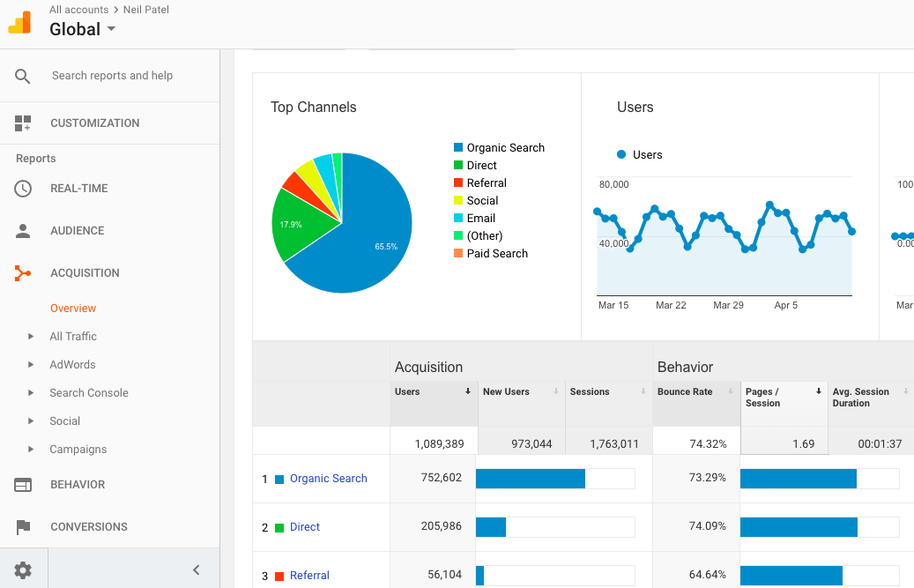The height and width of the screenshot is (588, 914).
Task: Open the Campaigns menu item
Action: coord(78,450)
